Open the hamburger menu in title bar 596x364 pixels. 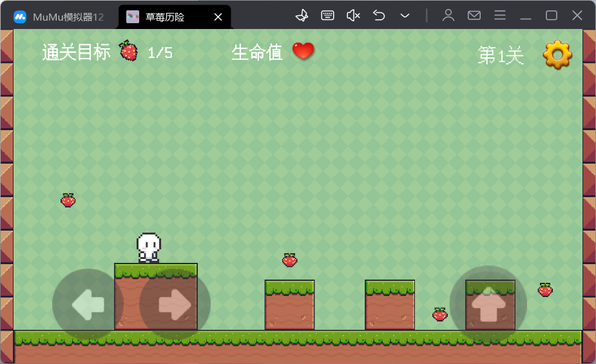(x=500, y=15)
